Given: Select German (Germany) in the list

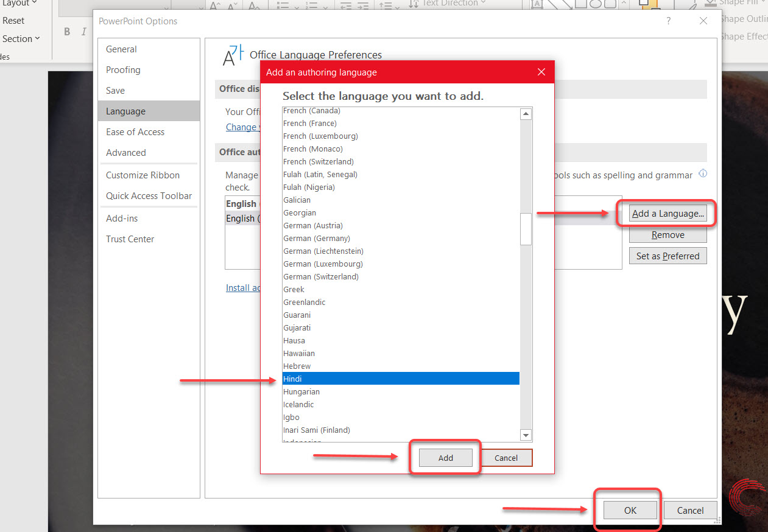Looking at the screenshot, I should 401,238.
